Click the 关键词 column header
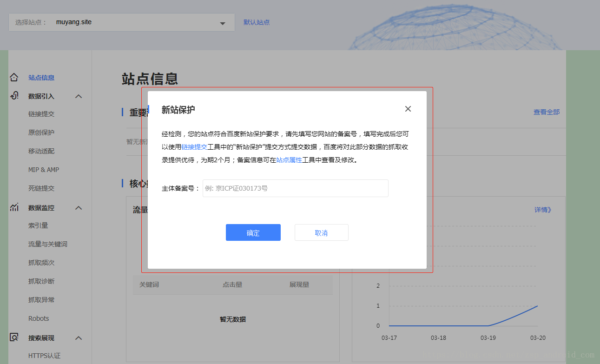 pos(149,285)
